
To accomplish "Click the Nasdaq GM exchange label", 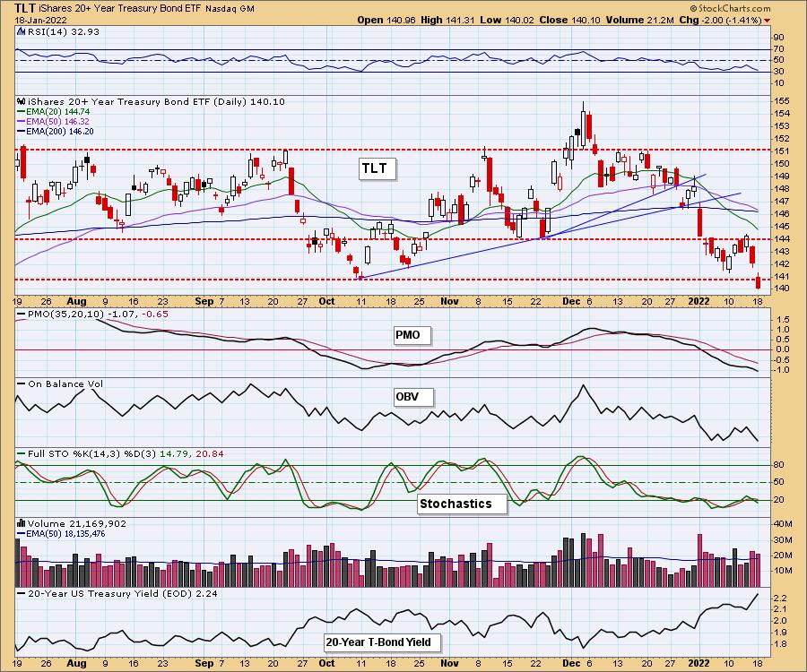I will pyautogui.click(x=230, y=9).
